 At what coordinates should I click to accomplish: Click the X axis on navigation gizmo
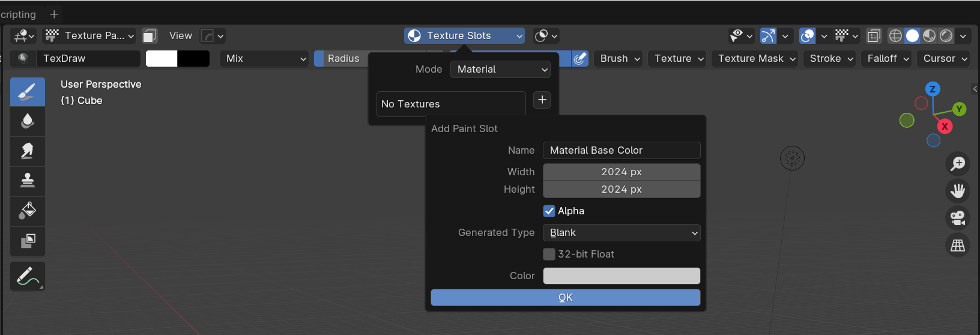[945, 126]
